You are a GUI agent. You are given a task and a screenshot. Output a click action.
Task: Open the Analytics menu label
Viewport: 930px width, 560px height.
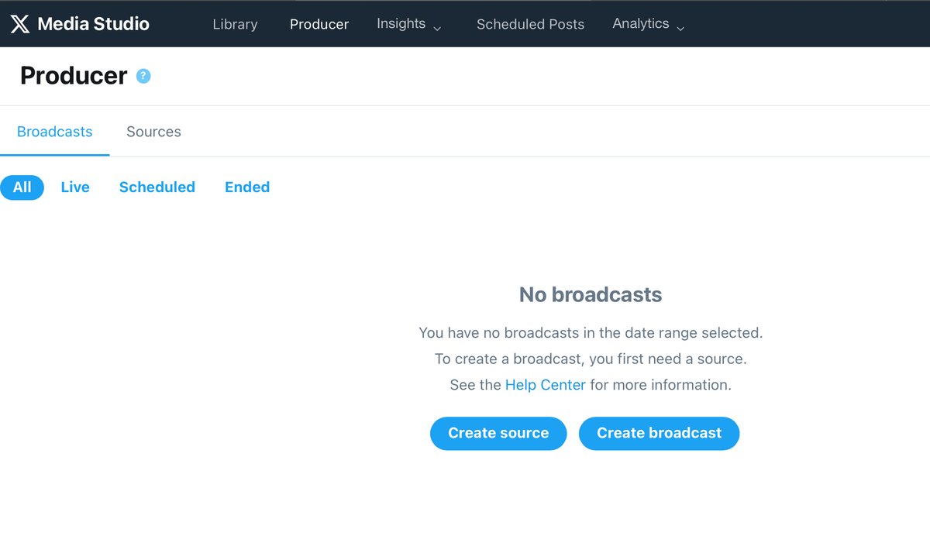coord(641,23)
